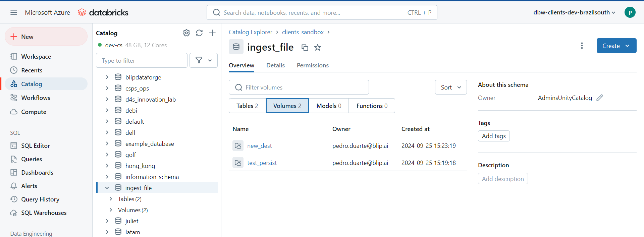The image size is (644, 237).
Task: Edit the schema owner with pencil icon
Action: pos(600,98)
